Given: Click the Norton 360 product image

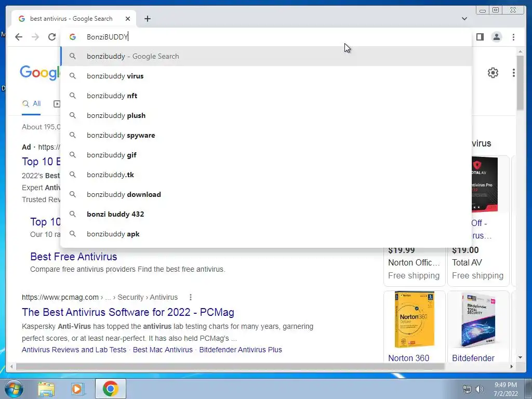Looking at the screenshot, I should click(414, 320).
